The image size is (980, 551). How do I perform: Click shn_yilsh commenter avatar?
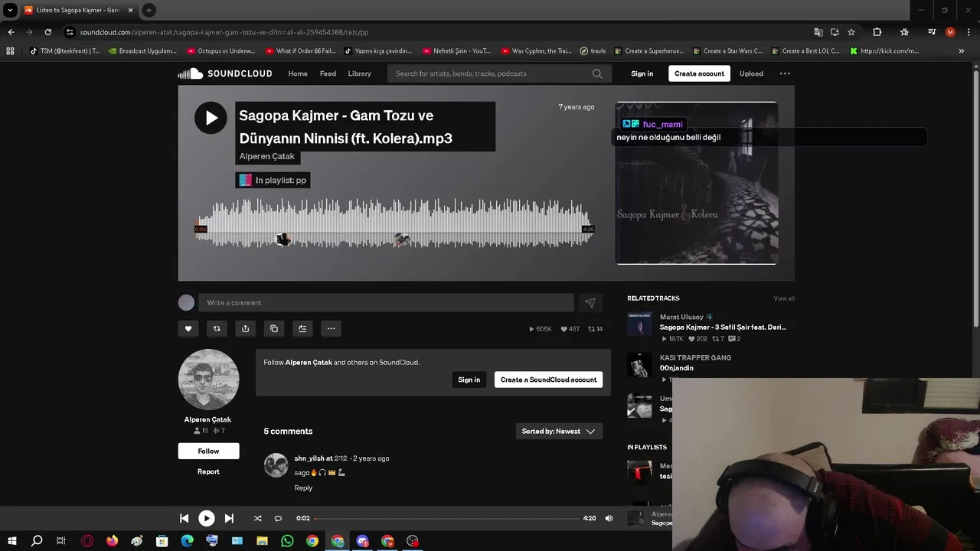point(276,465)
